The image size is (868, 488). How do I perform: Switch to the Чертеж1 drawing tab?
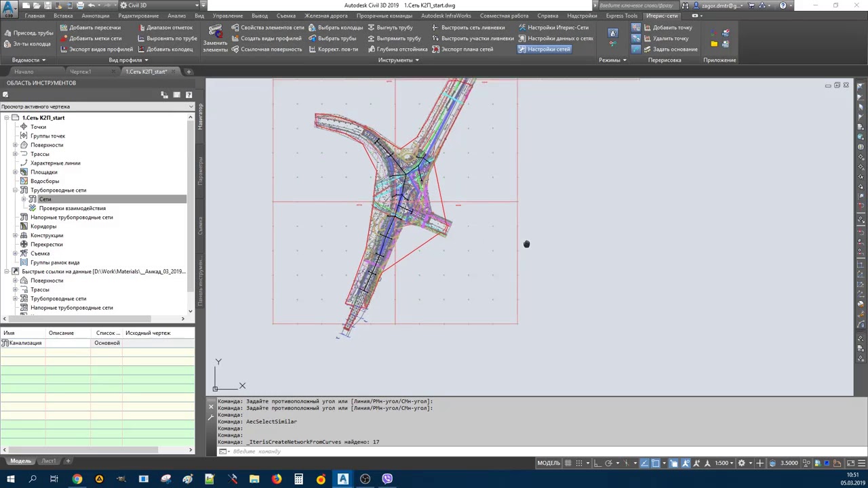[x=80, y=72]
